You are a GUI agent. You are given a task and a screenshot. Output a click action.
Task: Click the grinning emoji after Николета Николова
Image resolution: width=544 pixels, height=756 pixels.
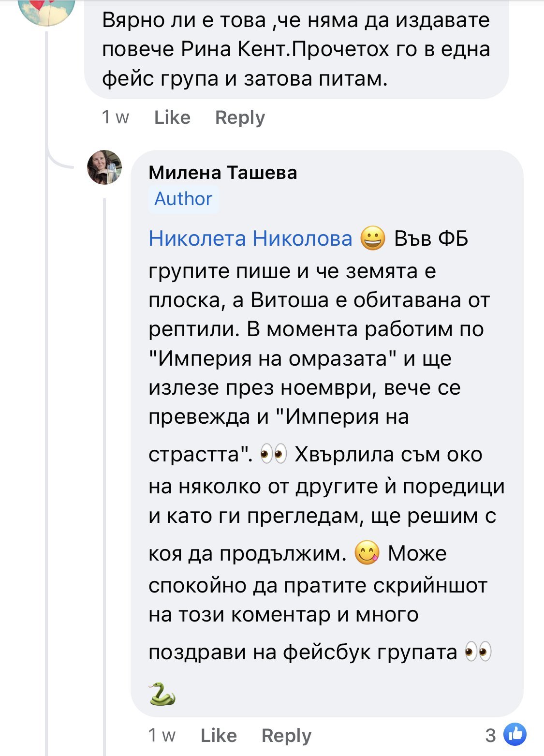point(373,238)
